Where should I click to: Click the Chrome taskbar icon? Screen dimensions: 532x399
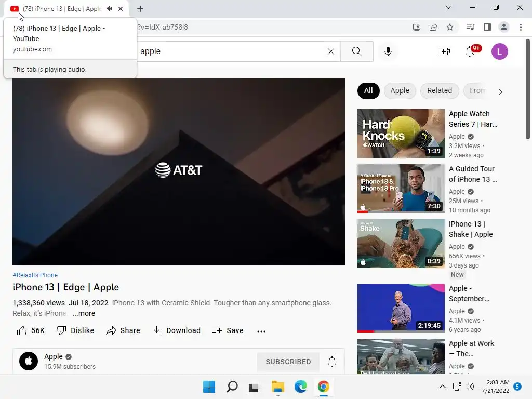click(323, 387)
